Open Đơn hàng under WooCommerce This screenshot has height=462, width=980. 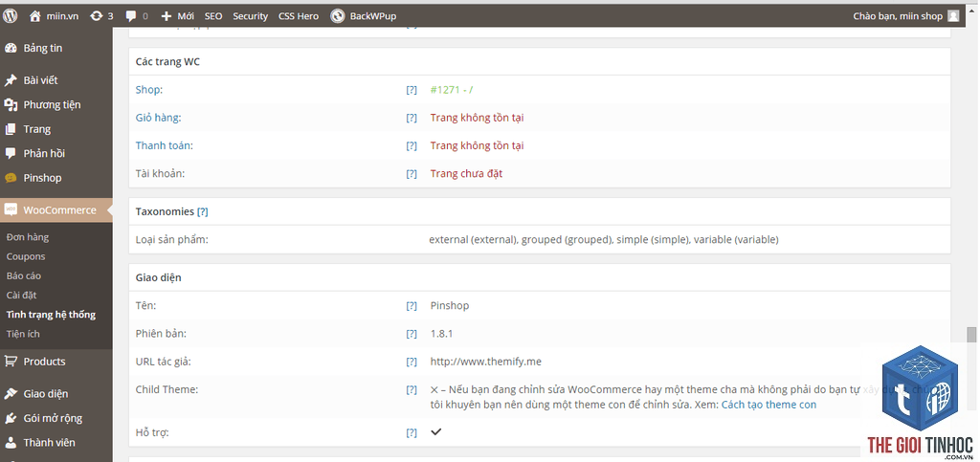[28, 237]
